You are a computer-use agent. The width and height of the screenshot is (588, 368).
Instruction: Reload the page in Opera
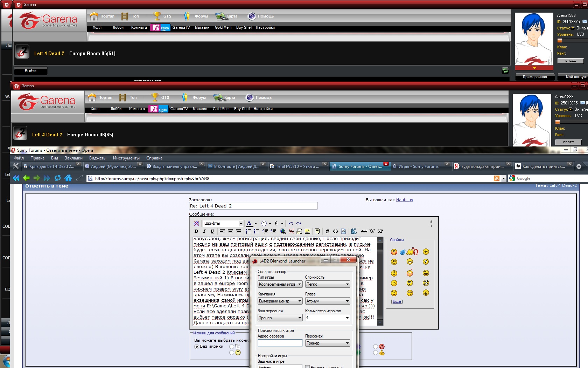click(x=57, y=178)
